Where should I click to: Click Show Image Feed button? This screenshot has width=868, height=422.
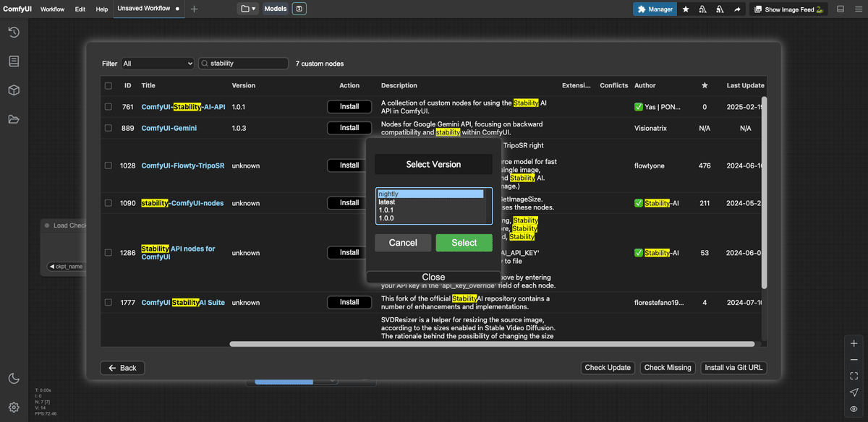point(789,9)
